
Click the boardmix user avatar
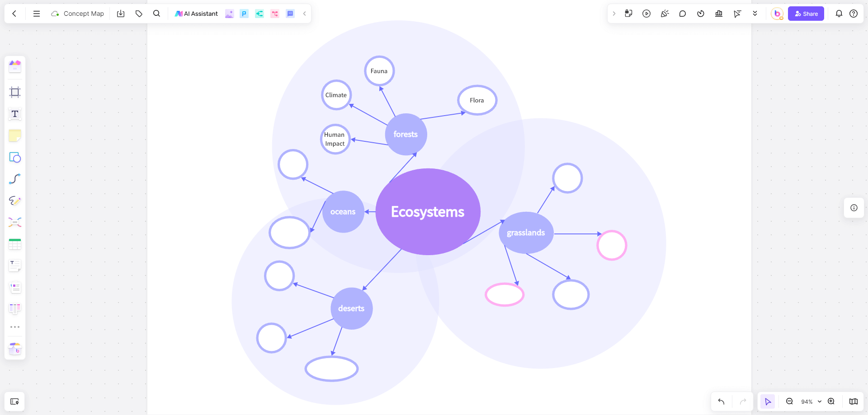point(777,14)
